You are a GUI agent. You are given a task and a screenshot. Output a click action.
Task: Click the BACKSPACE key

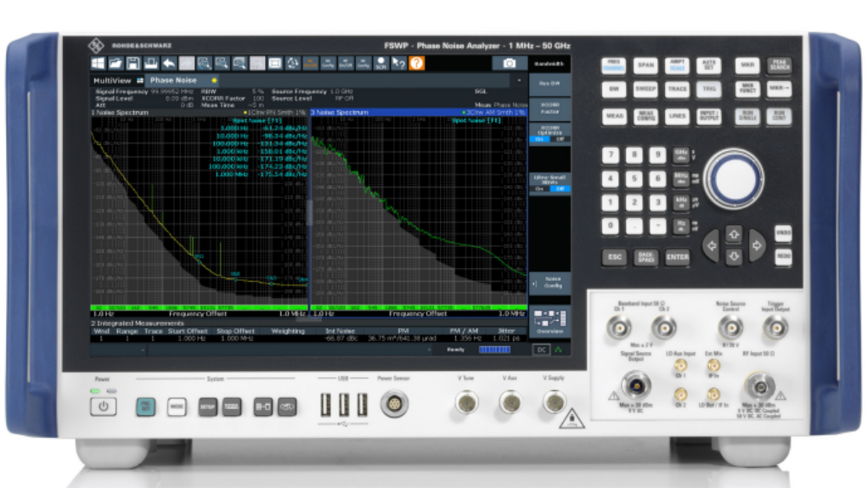coord(645,257)
